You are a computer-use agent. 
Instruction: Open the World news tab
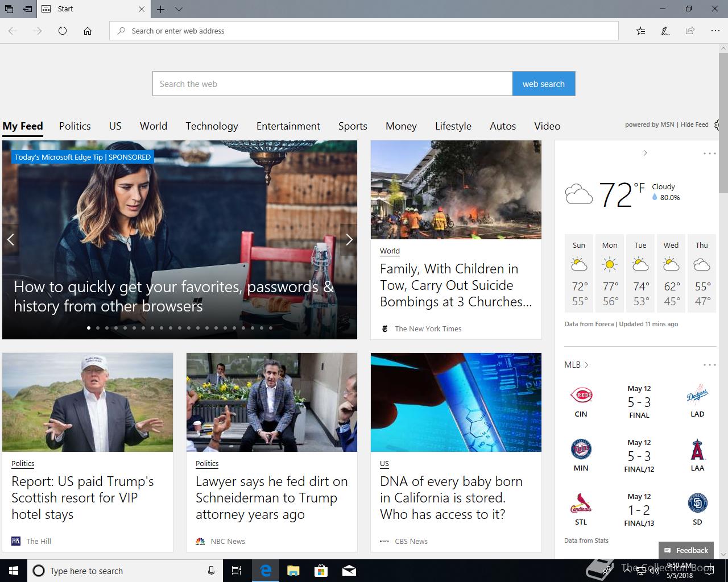(x=154, y=126)
